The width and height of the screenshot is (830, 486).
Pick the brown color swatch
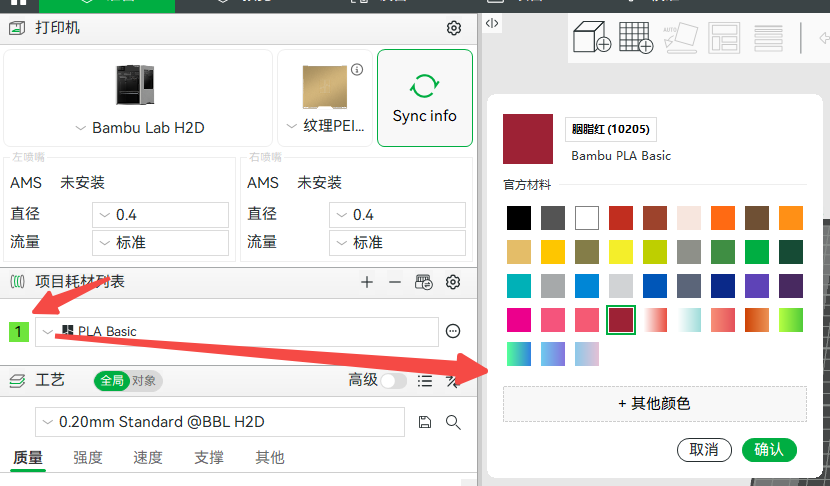point(757,218)
